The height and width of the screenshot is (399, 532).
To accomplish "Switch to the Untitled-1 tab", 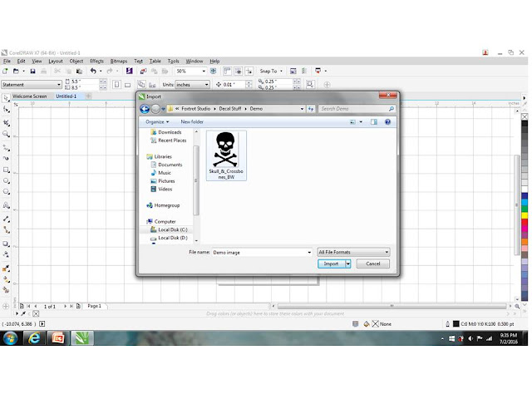I will coord(66,96).
